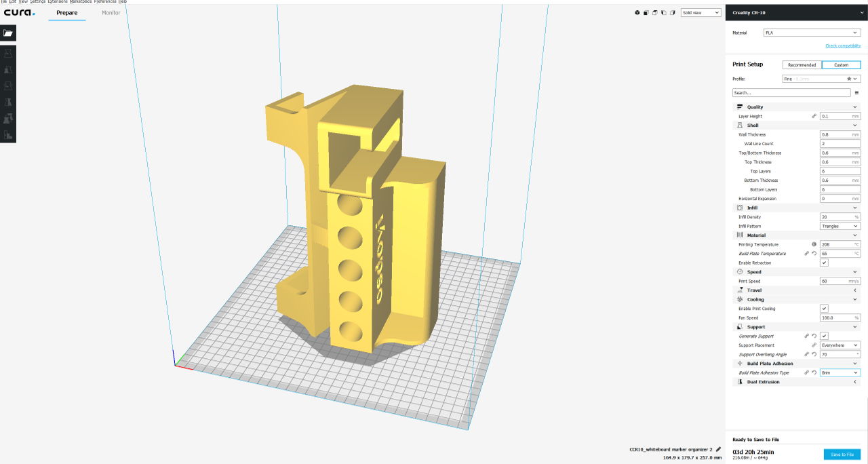The width and height of the screenshot is (868, 464).
Task: Click the Save to File button
Action: pyautogui.click(x=842, y=455)
